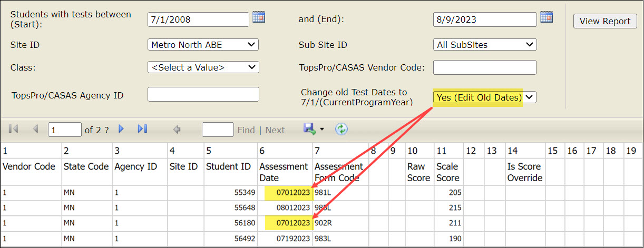Screen dimensions: 644x248
Task: Open the Start date calendar picker
Action: pos(258,17)
